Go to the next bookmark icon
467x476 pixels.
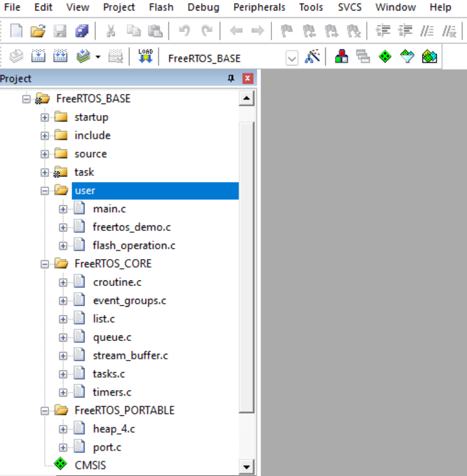point(331,31)
